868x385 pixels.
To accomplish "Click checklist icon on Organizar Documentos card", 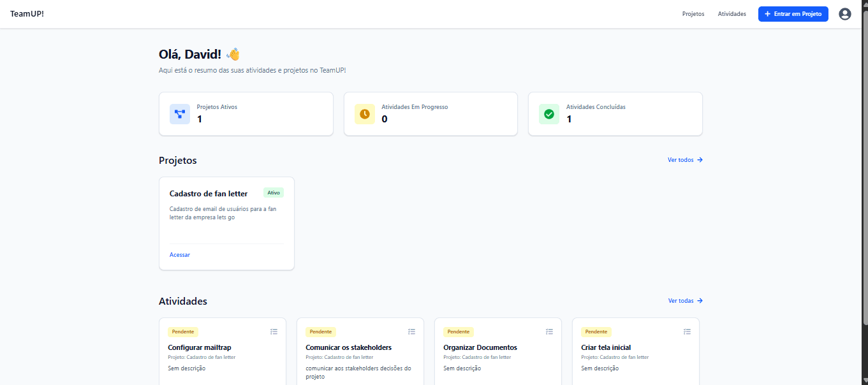I will [550, 331].
